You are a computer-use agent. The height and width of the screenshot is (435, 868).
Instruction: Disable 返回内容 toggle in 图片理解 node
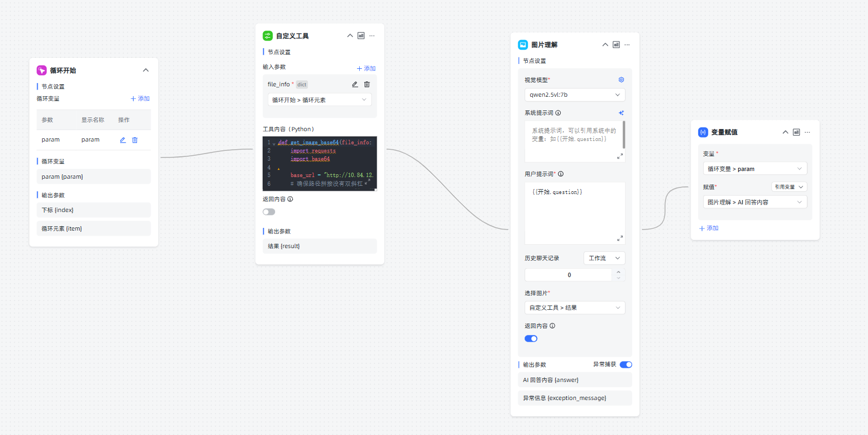coord(531,339)
